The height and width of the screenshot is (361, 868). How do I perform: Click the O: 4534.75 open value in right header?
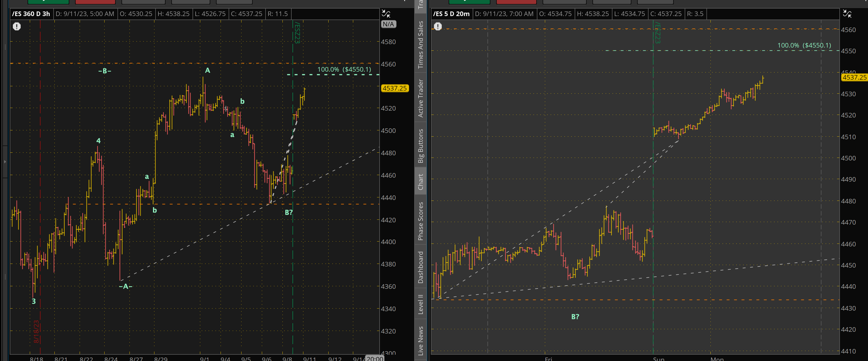(x=555, y=14)
